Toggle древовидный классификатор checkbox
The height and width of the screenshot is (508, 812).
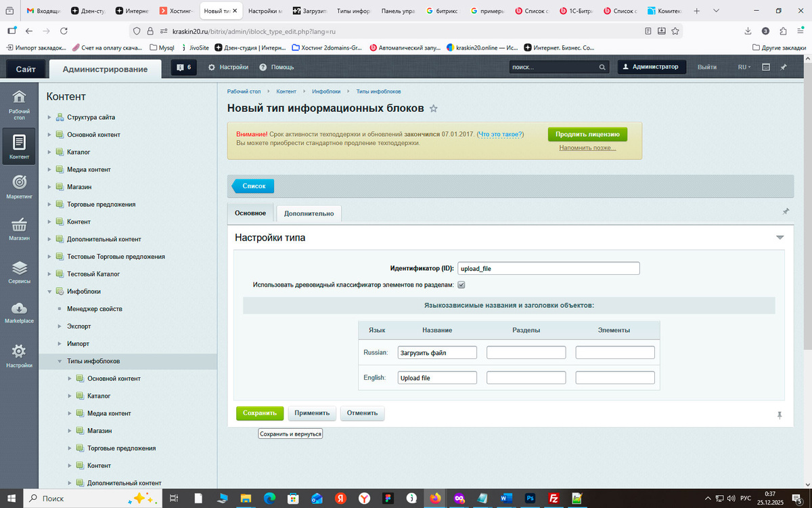tap(461, 284)
